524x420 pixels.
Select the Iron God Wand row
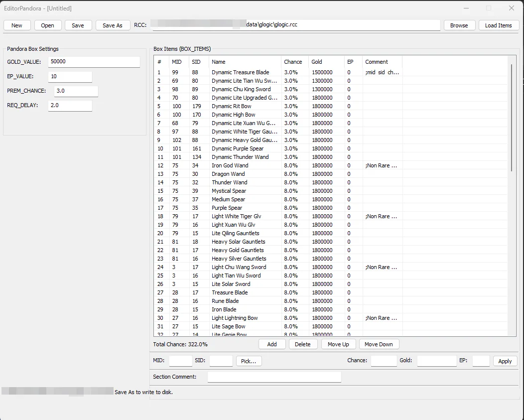click(x=332, y=165)
